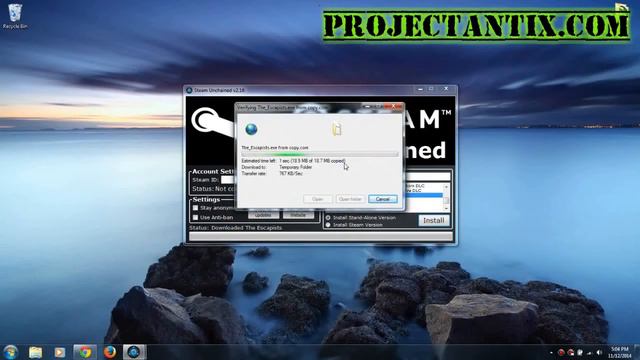Image resolution: width=640 pixels, height=360 pixels.
Task: Open the Recycle Bin on the desktop
Action: [x=15, y=16]
